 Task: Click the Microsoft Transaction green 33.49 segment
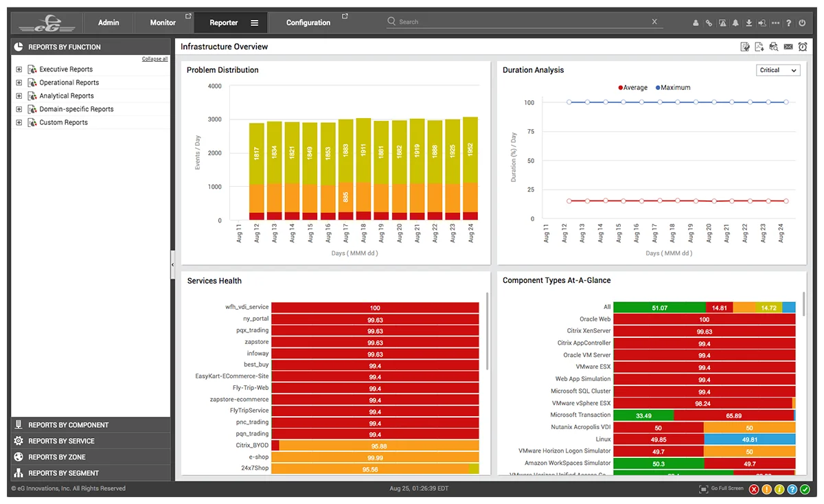click(x=643, y=415)
